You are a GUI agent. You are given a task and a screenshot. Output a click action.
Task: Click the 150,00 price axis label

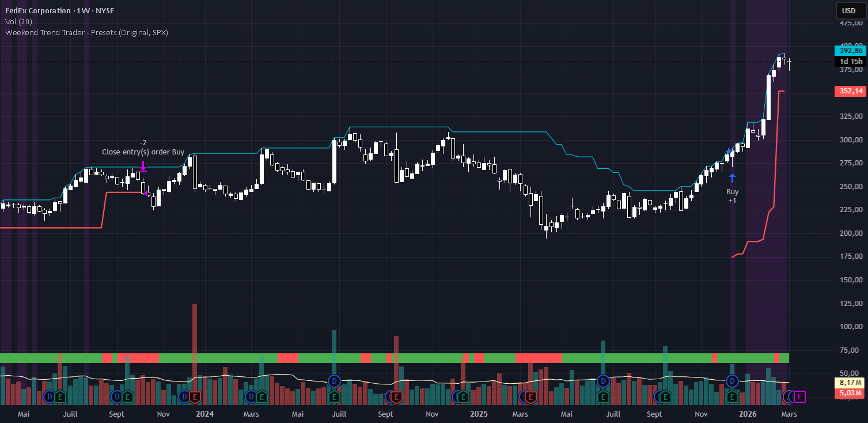click(851, 280)
